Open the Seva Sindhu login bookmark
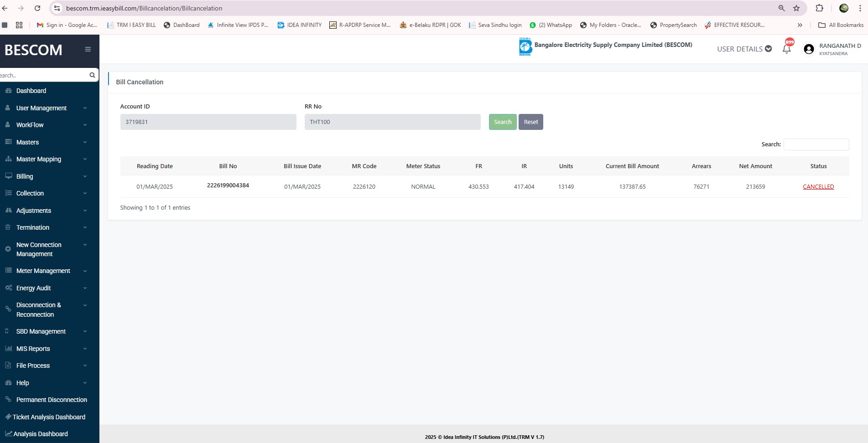868x443 pixels. 495,25
